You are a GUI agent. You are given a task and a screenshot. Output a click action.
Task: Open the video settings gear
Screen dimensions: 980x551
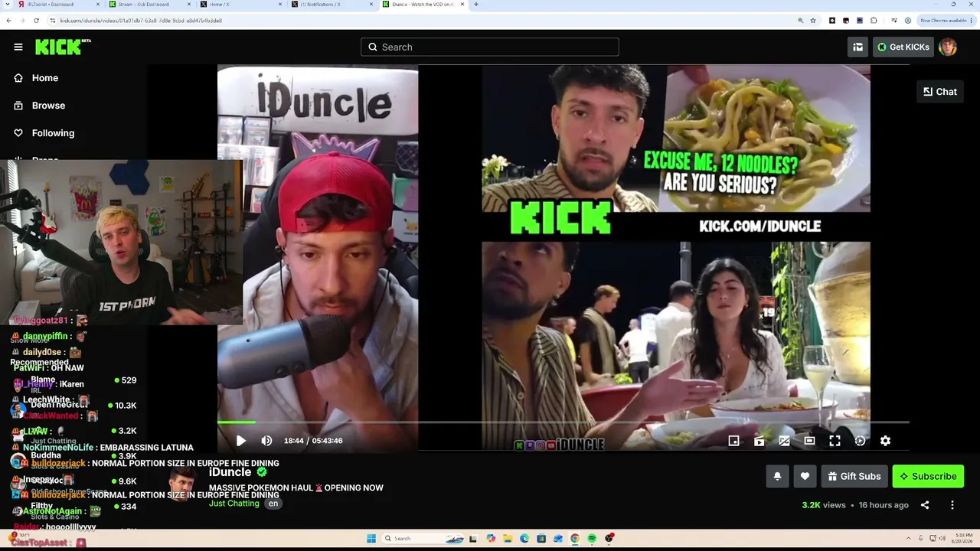[885, 441]
